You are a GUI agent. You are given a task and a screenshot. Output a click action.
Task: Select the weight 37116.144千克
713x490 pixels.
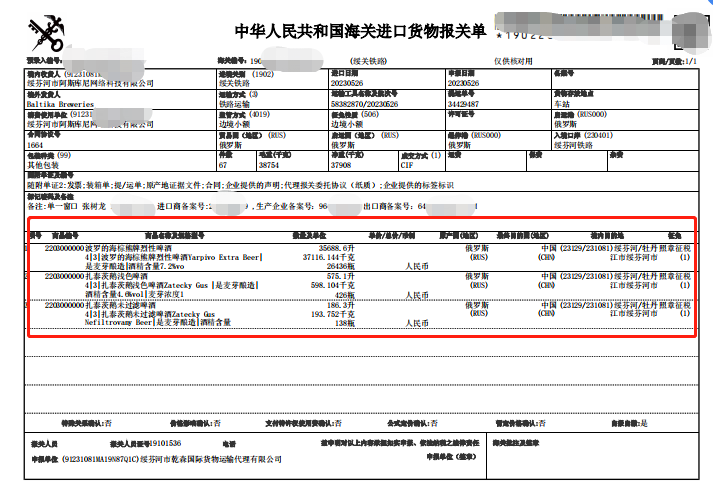[x=329, y=257]
